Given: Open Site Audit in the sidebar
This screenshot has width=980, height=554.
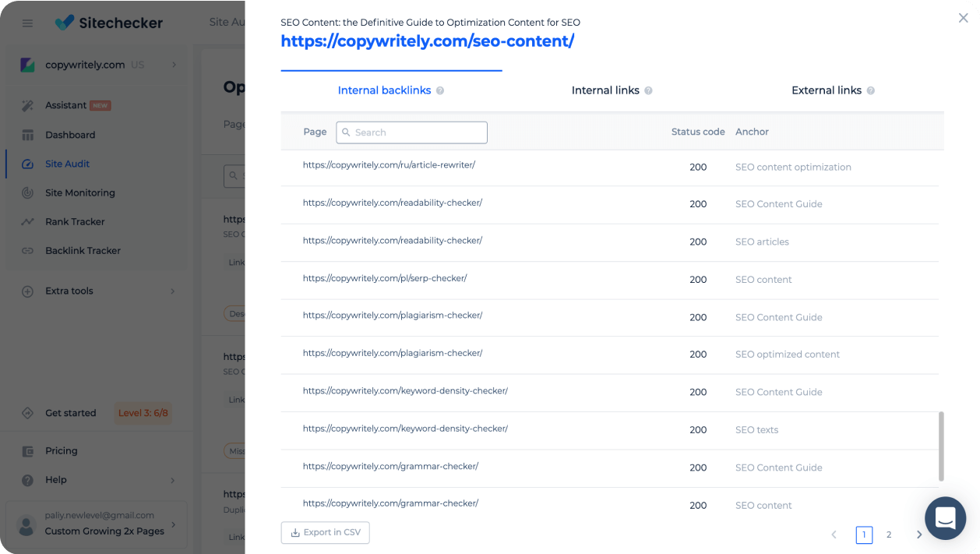Looking at the screenshot, I should point(68,164).
